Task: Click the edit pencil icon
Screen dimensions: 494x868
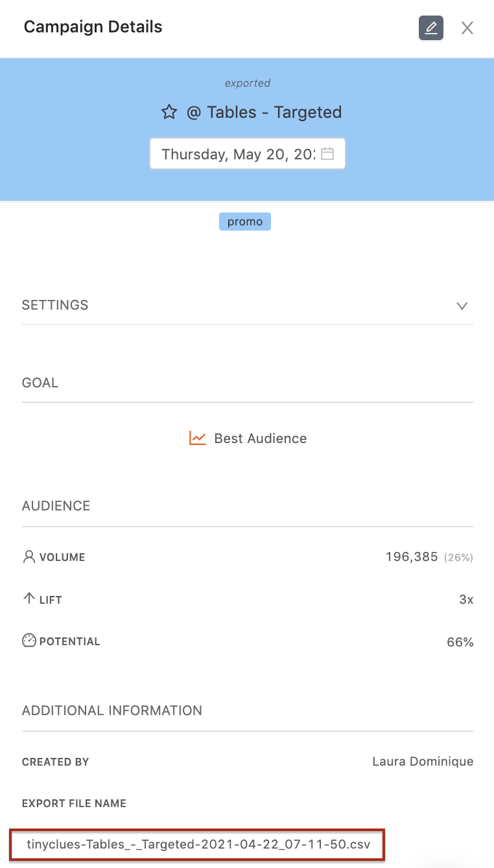Action: click(x=431, y=28)
